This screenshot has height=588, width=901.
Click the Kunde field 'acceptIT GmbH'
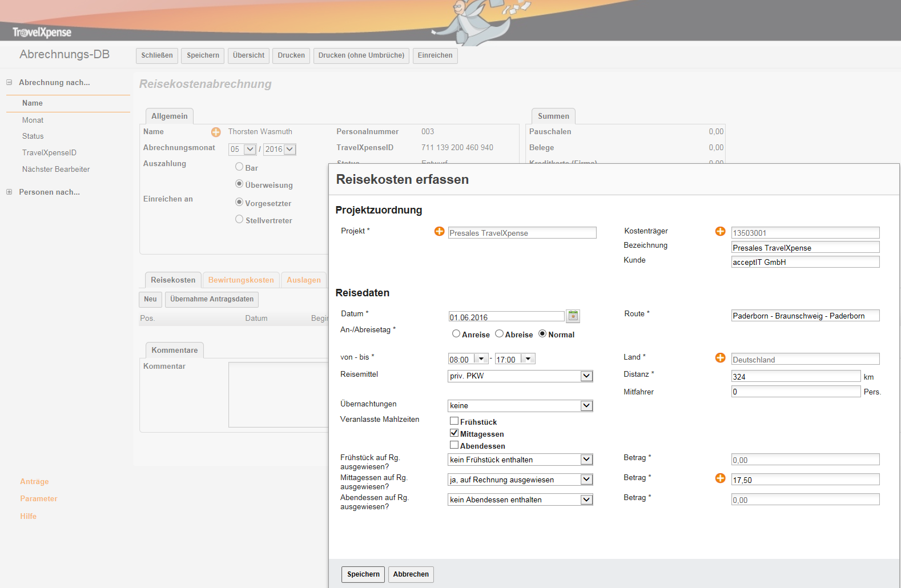pyautogui.click(x=806, y=261)
